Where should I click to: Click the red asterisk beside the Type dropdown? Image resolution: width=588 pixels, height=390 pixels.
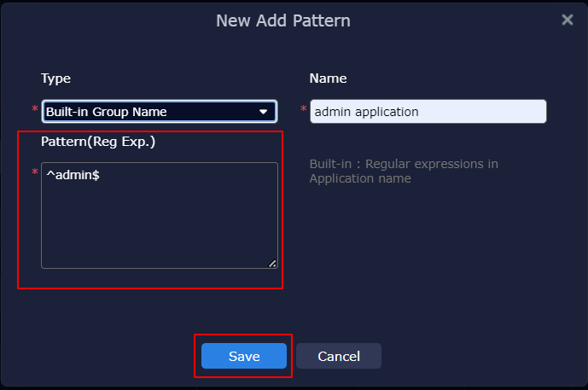point(35,110)
